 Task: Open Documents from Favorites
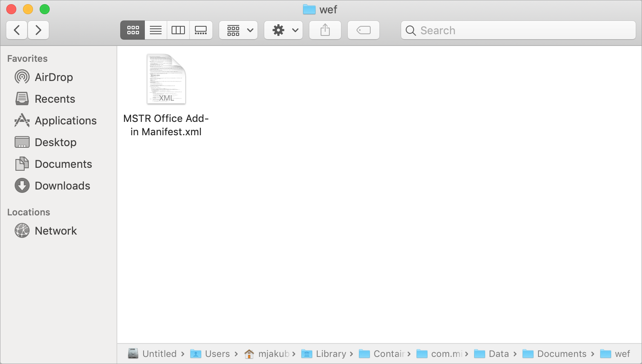(63, 164)
